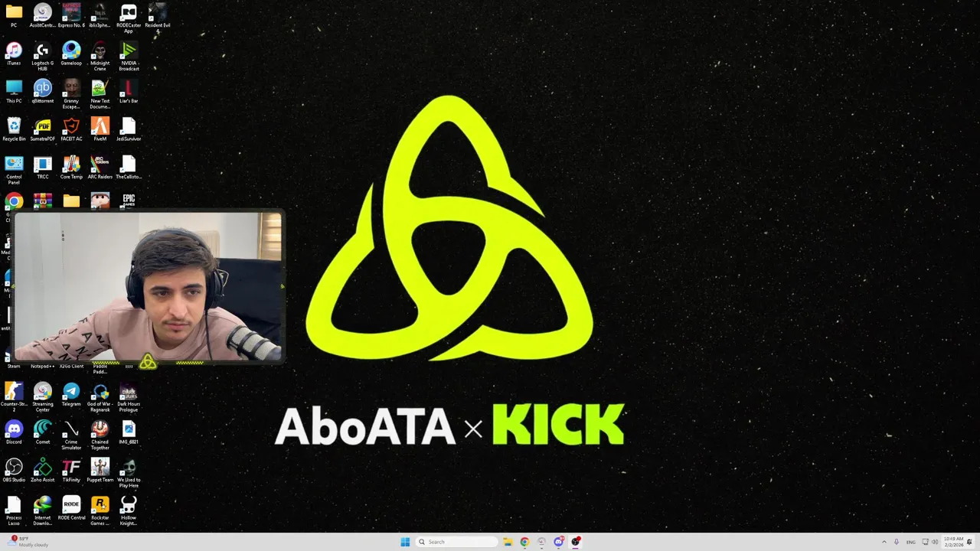Screen dimensions: 980x551
Task: Launch the Comet browser shortcut
Action: (43, 432)
